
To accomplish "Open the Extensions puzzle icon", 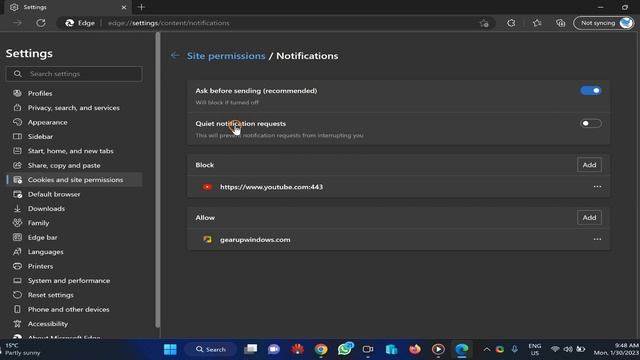I will pos(511,23).
